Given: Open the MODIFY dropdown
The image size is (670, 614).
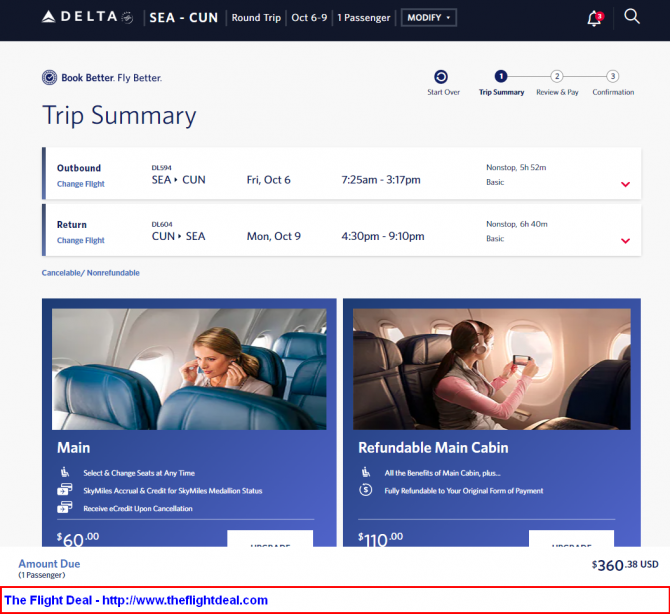Looking at the screenshot, I should pyautogui.click(x=429, y=18).
